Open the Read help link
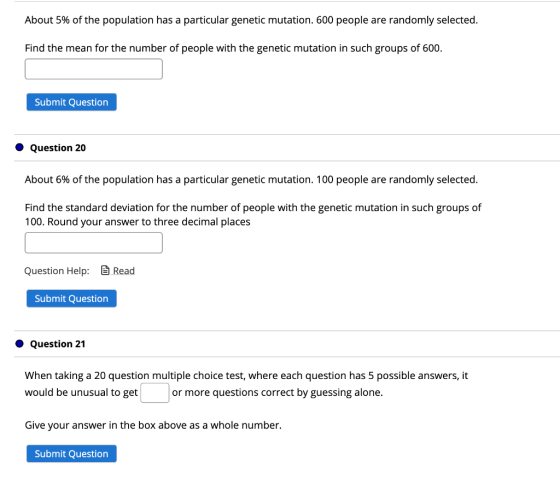The width and height of the screenshot is (560, 484). point(124,271)
